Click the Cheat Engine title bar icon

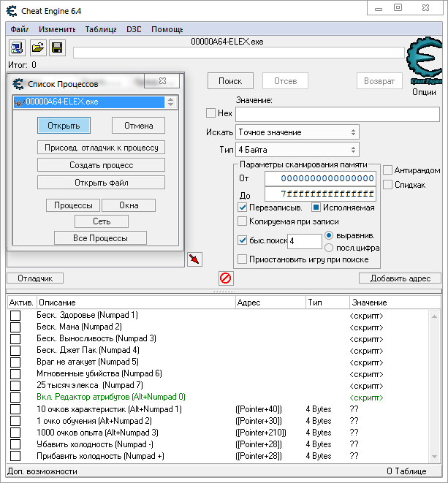click(x=12, y=11)
